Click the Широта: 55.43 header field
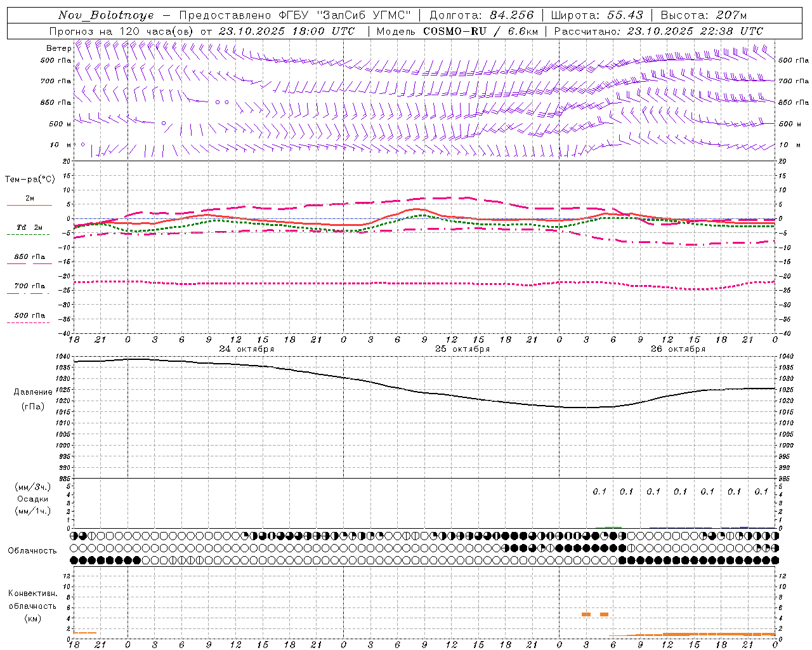The height and width of the screenshot is (650, 812). point(597,15)
